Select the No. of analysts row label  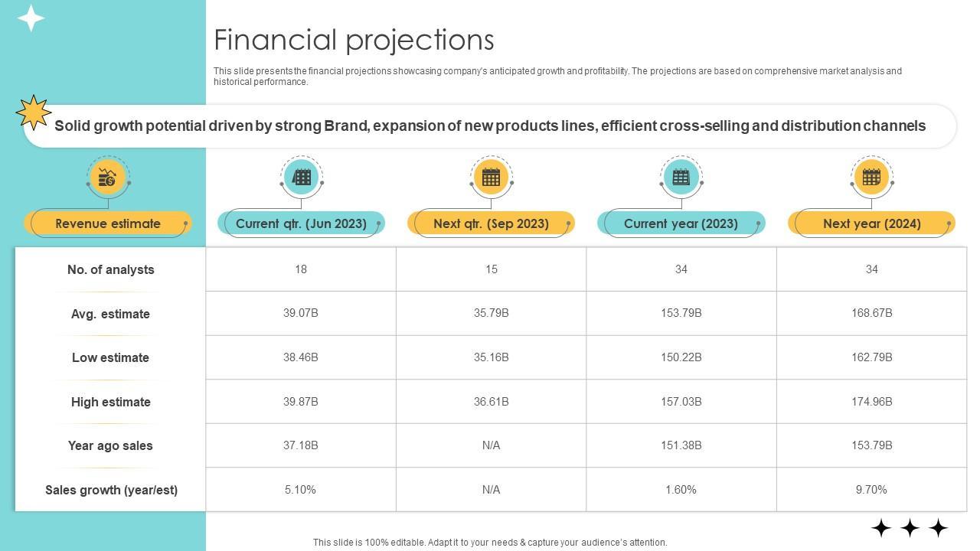tap(110, 269)
